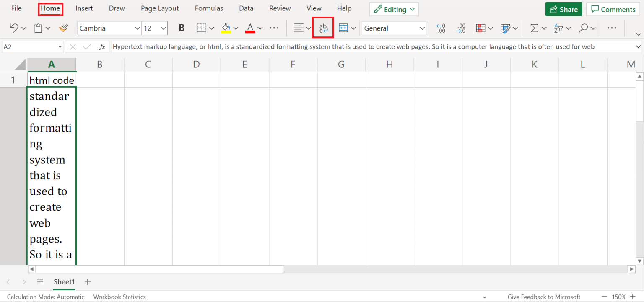Expand the Fill Color options arrow
Viewport: 644px width, 302px height.
(x=235, y=28)
